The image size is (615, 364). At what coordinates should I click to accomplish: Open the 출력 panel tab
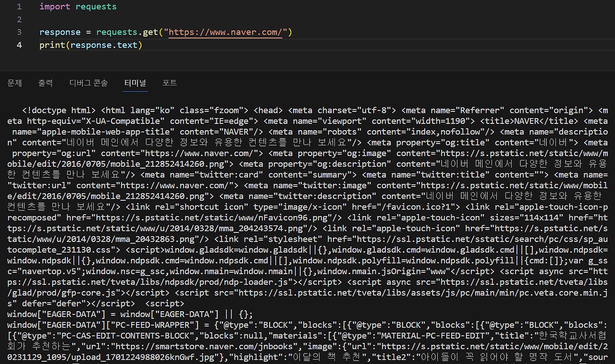tap(46, 83)
